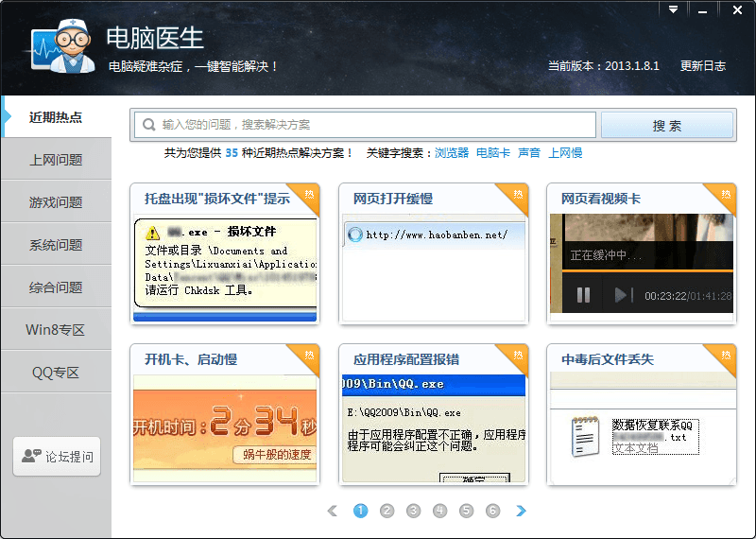Viewport: 756px width, 539px height.
Task: Click the 搜索 search button
Action: [667, 126]
